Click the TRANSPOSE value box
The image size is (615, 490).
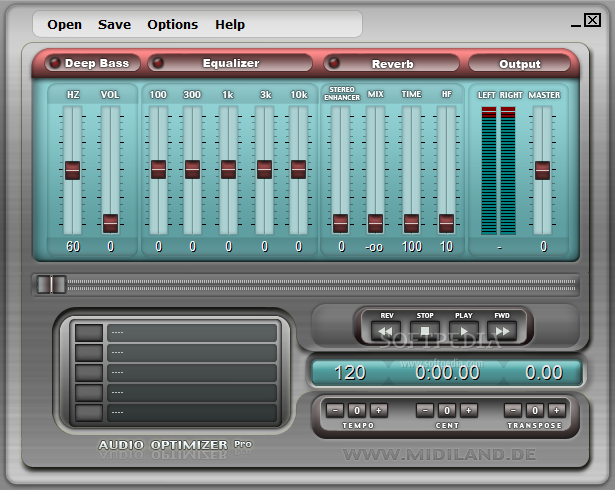(x=535, y=410)
